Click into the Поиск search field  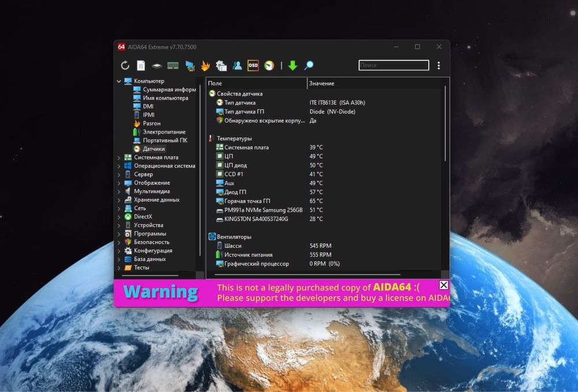[x=394, y=65]
